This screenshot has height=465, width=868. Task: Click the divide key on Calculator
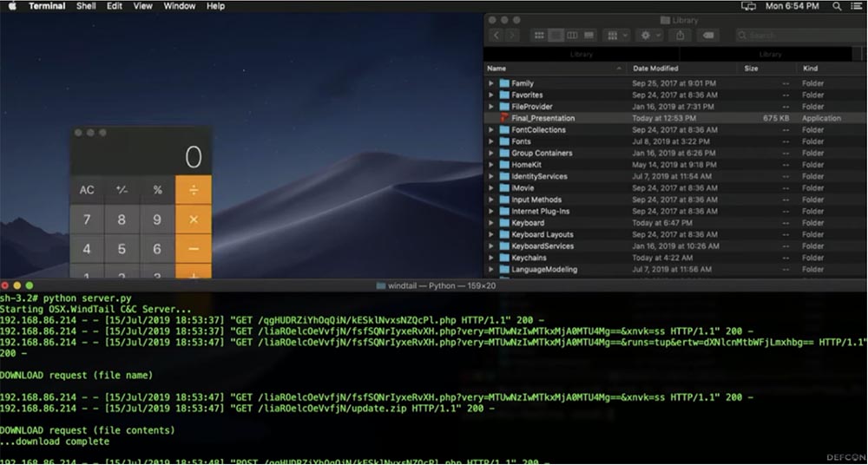(x=194, y=190)
